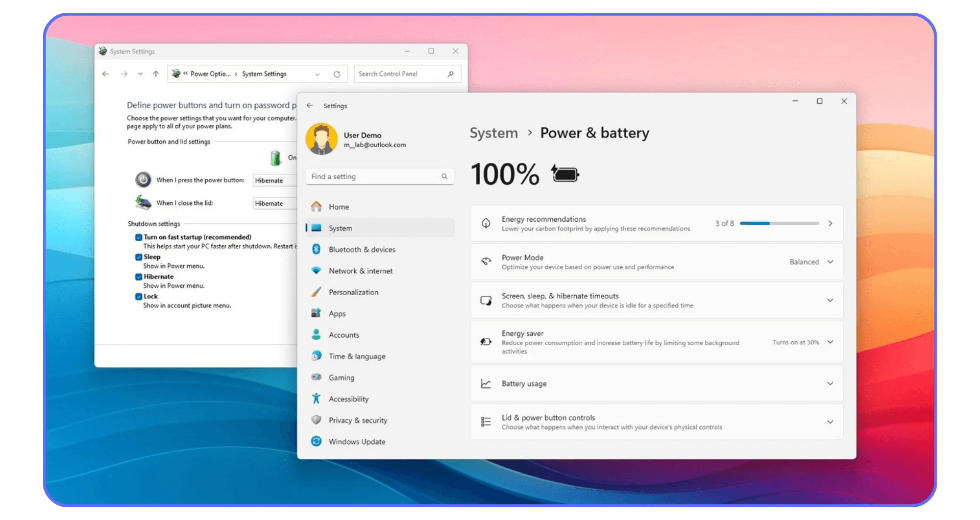Click the Find a setting search box
Image resolution: width=980 pixels, height=520 pixels.
[380, 176]
